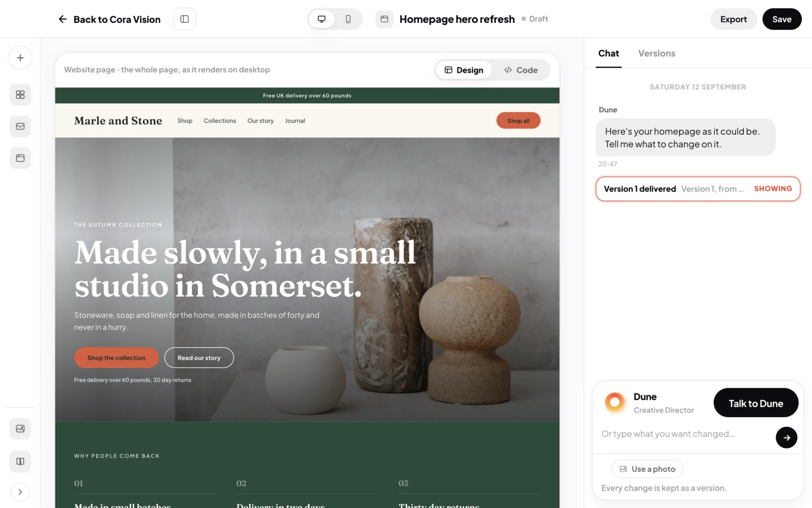The image size is (812, 508).
Task: Click Use a photo button
Action: click(x=647, y=469)
